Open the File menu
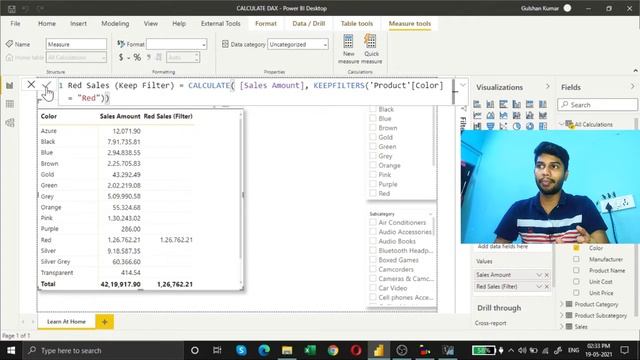This screenshot has width=640, height=360. coord(16,24)
